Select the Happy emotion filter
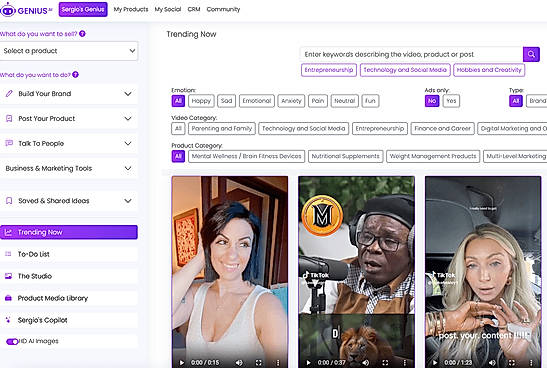The height and width of the screenshot is (368, 547). [x=201, y=101]
